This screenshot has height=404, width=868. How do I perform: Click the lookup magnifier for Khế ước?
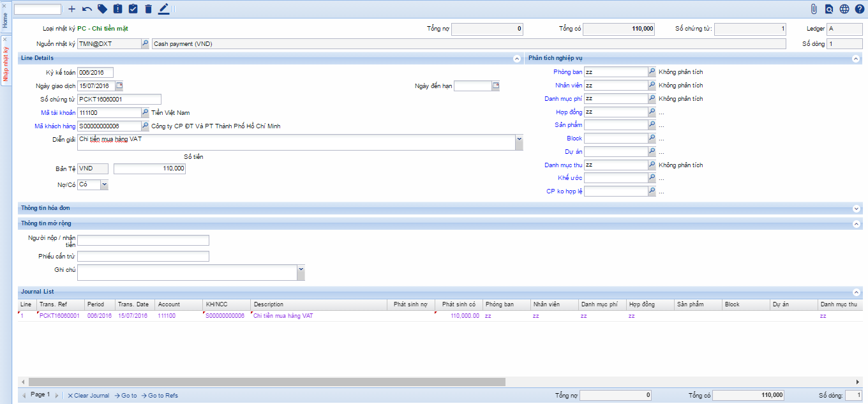coord(652,178)
